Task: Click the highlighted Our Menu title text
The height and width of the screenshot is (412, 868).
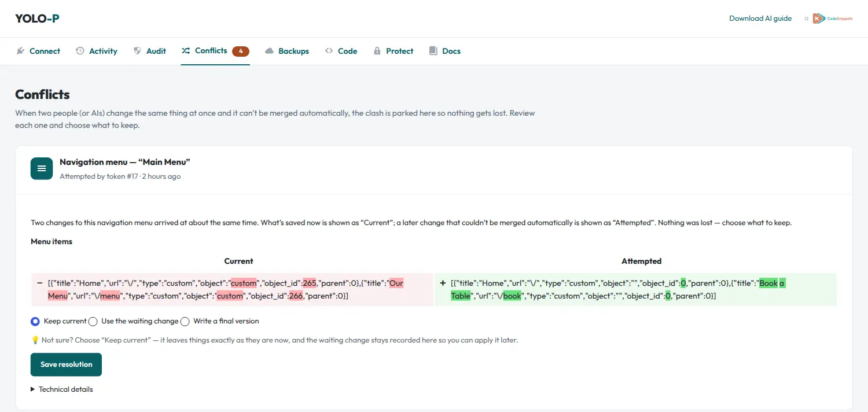Action: click(x=396, y=284)
